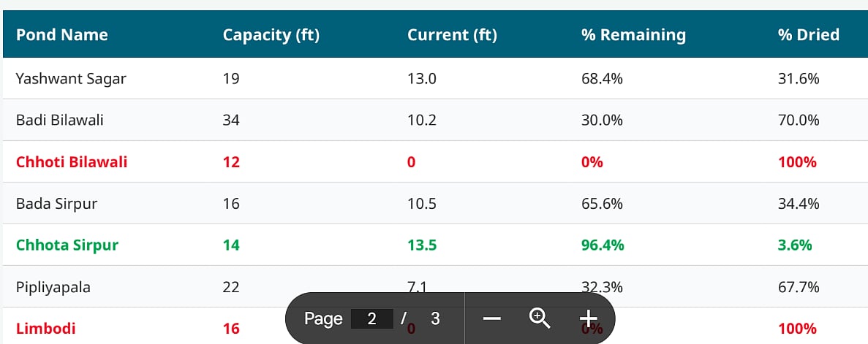Click the magnifier zoom icon
This screenshot has height=344, width=868.
tap(540, 318)
